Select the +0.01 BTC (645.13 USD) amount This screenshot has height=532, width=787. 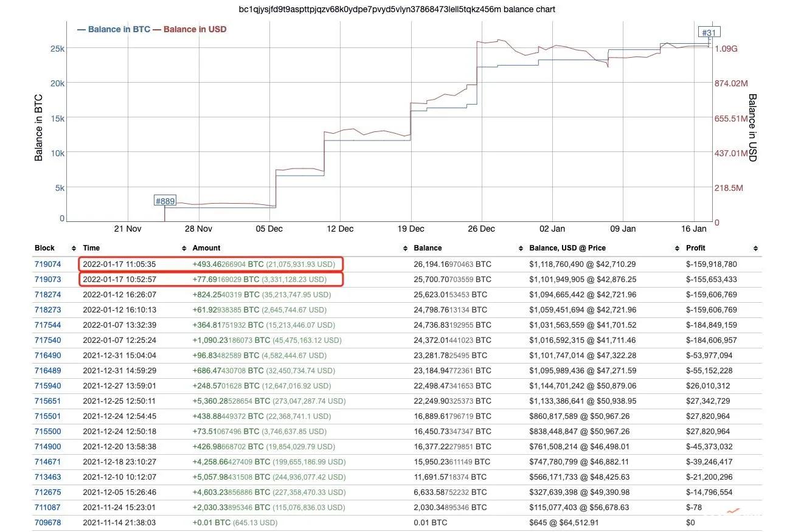235,522
